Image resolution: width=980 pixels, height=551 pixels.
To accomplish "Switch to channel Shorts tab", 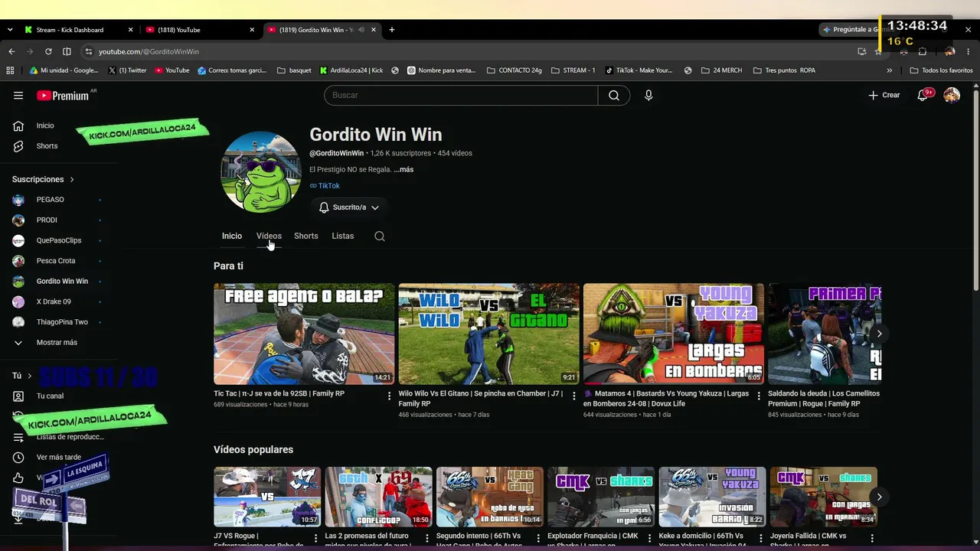I will tap(306, 236).
